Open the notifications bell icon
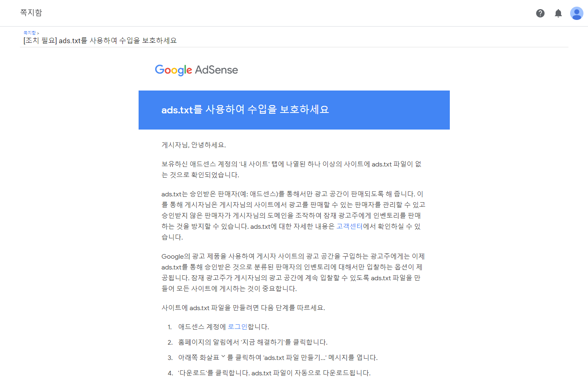The image size is (588, 382). [x=559, y=13]
